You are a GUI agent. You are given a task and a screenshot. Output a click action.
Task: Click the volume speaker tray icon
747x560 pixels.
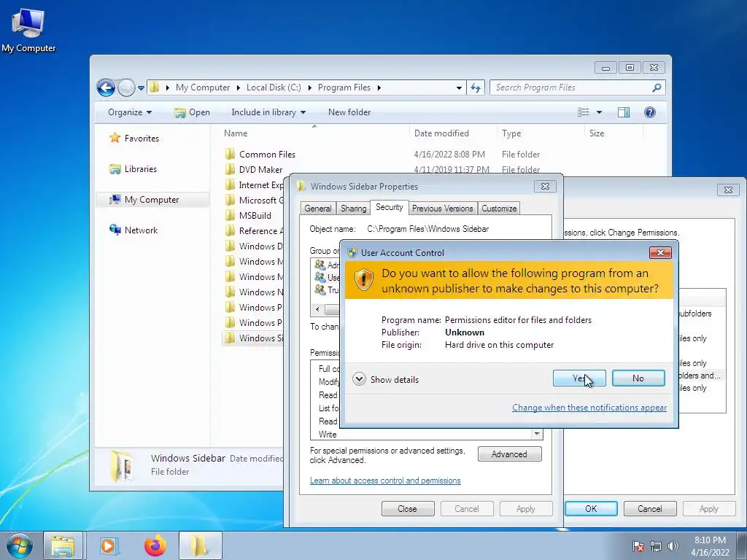pos(673,545)
